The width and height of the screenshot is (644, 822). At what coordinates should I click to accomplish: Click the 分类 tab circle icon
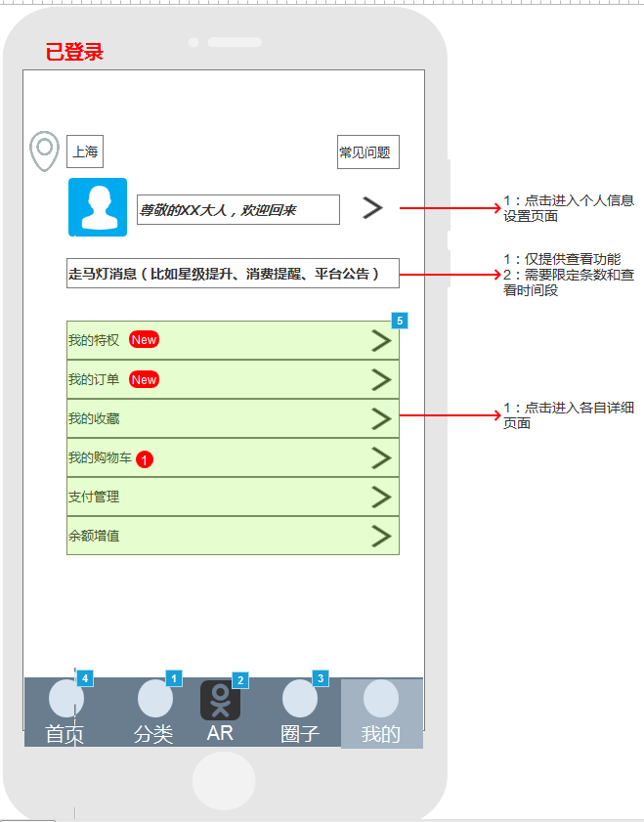pyautogui.click(x=154, y=699)
